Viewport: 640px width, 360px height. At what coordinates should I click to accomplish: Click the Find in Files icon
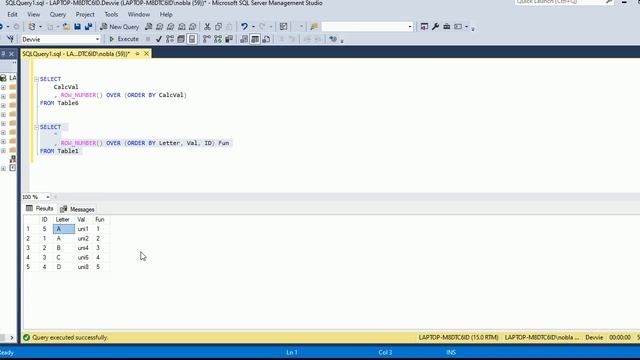click(x=314, y=27)
